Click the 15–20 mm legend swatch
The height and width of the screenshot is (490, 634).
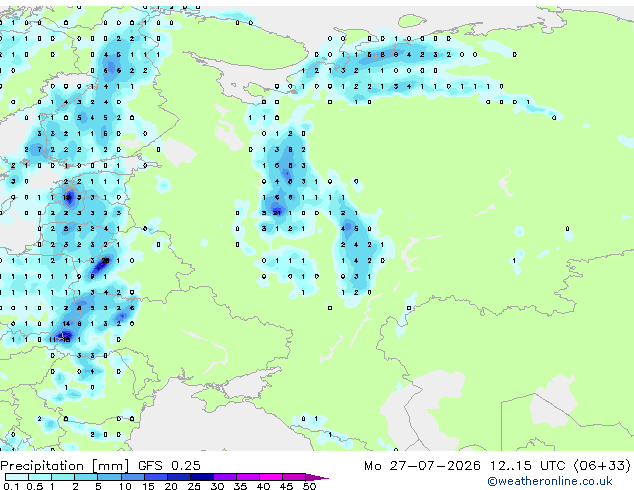[x=155, y=477]
